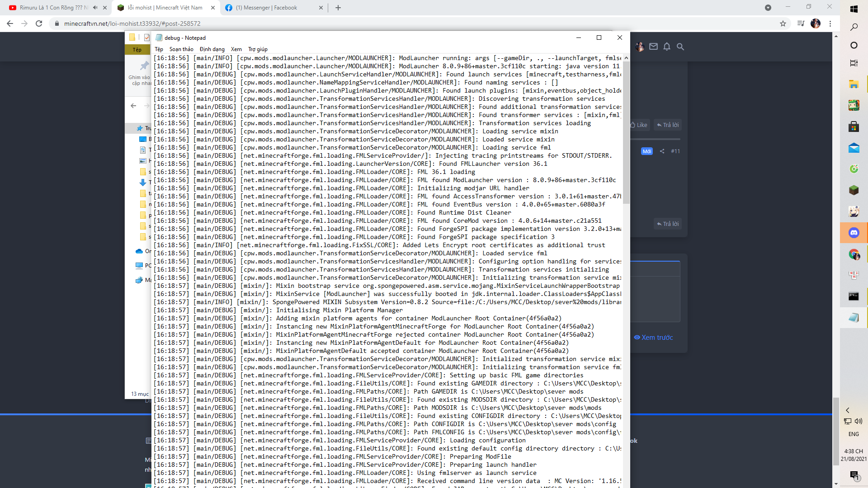Mute the Rimuru YouTube tab audio

[95, 8]
